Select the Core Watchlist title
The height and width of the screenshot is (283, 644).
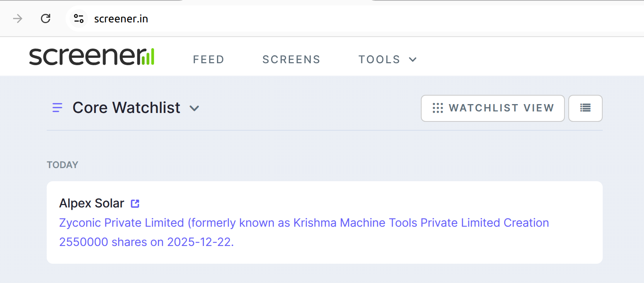126,108
